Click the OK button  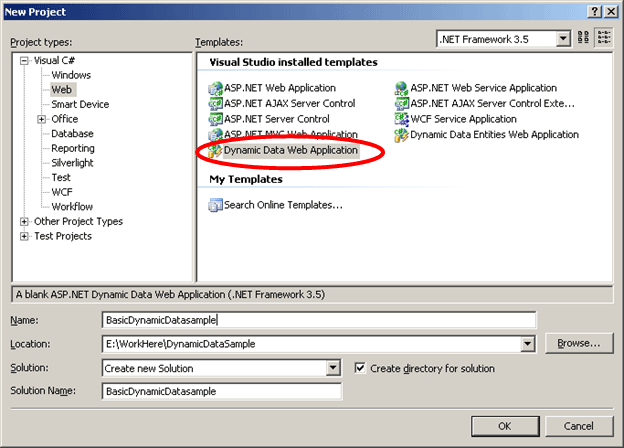pos(505,426)
